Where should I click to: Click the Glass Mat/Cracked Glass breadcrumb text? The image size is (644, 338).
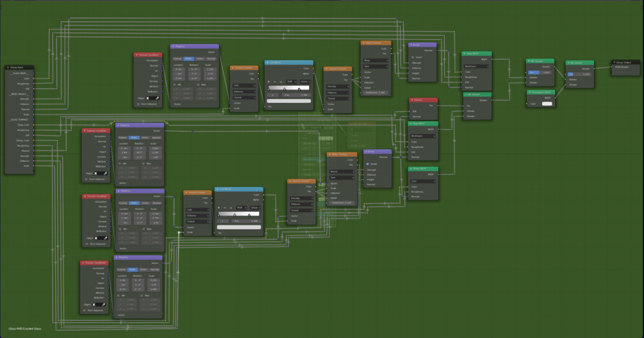coord(25,328)
